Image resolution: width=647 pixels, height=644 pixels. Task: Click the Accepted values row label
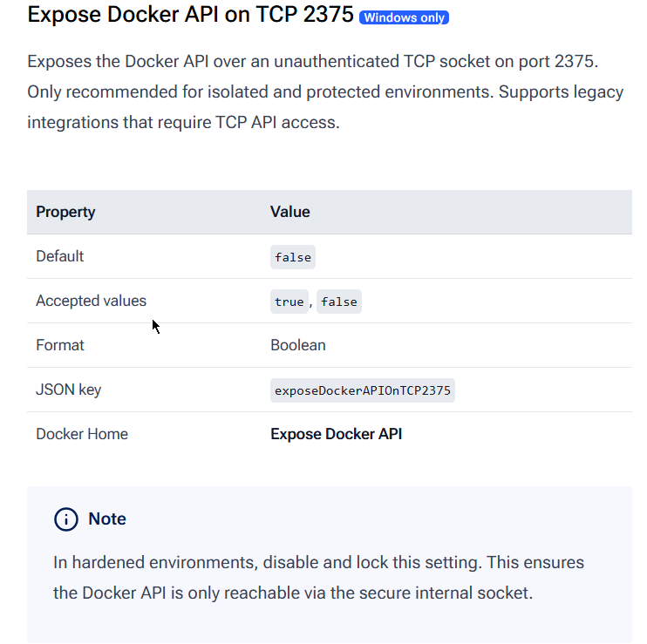pos(92,301)
